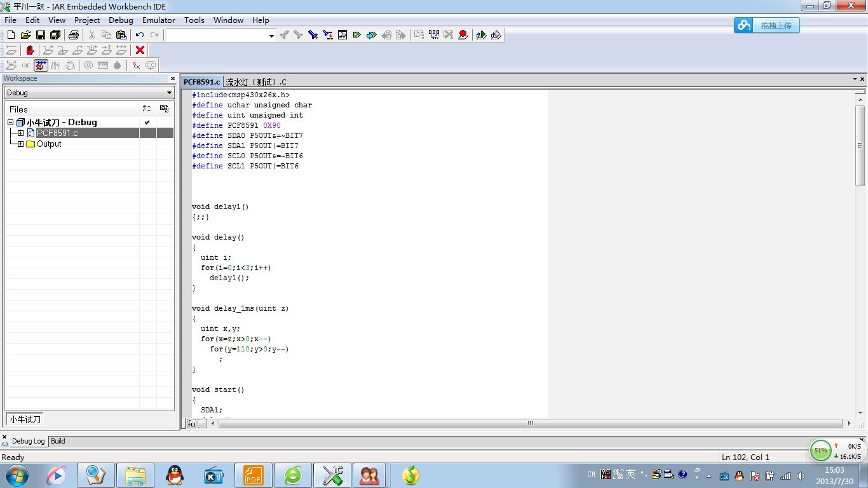Click the Windows Start button
Viewport: 868px width, 488px height.
click(x=17, y=475)
